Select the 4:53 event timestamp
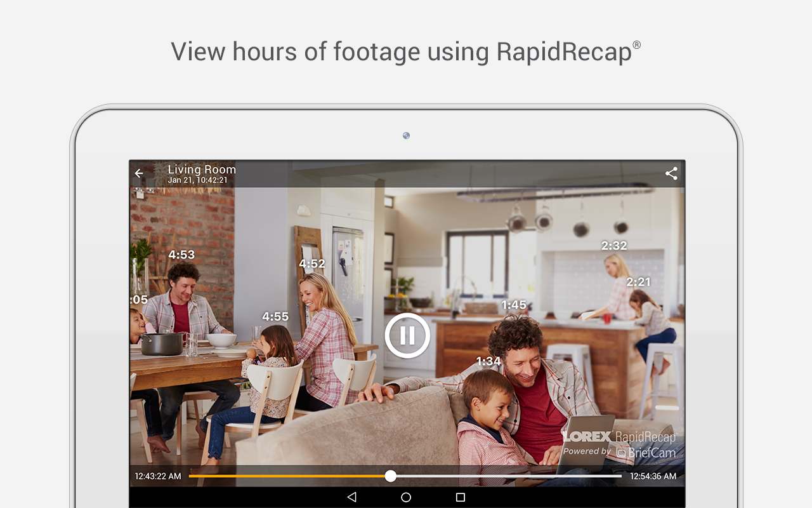Screen dimensions: 812x508 click(181, 255)
